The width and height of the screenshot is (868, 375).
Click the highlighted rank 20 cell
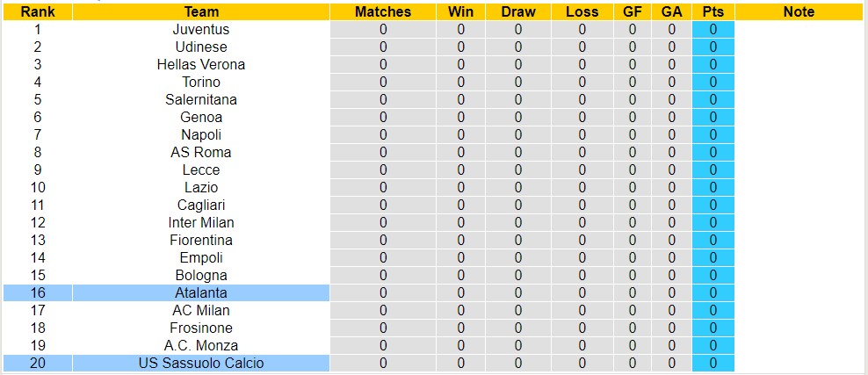38,363
